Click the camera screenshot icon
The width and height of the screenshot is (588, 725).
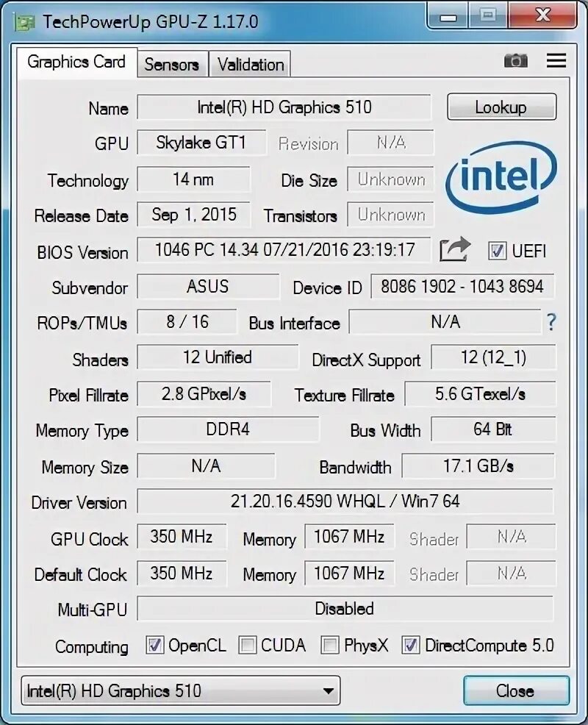[x=516, y=60]
